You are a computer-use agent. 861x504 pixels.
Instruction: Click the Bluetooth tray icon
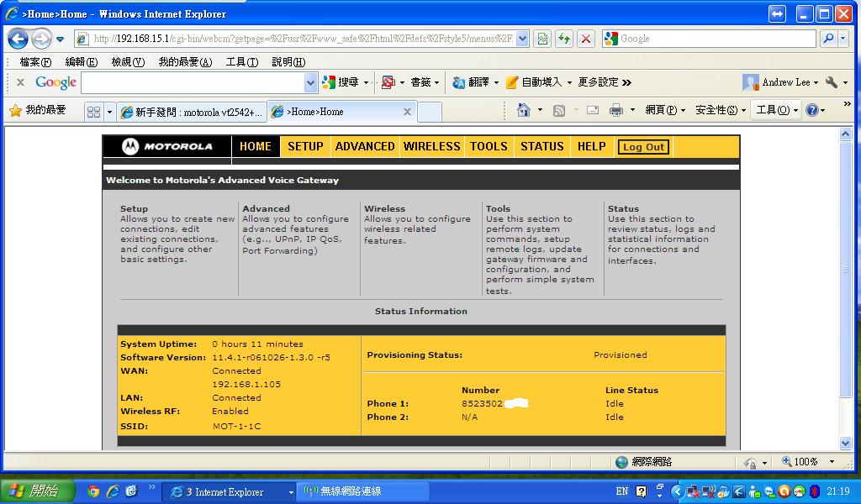point(815,491)
